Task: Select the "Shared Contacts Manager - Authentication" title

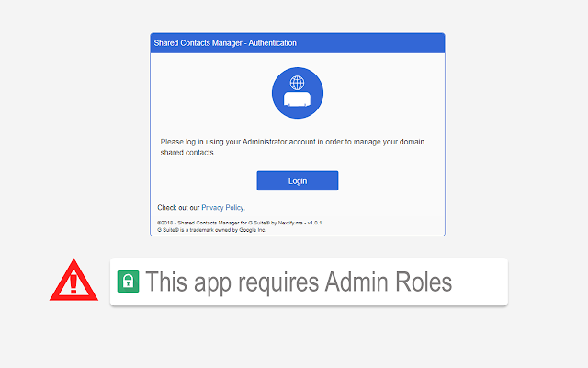Action: coord(225,43)
